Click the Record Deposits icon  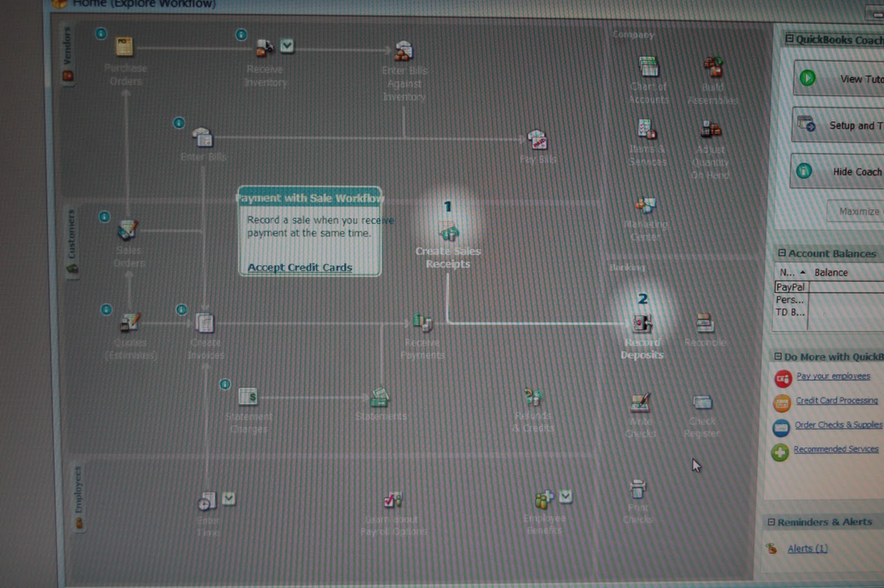coord(642,323)
